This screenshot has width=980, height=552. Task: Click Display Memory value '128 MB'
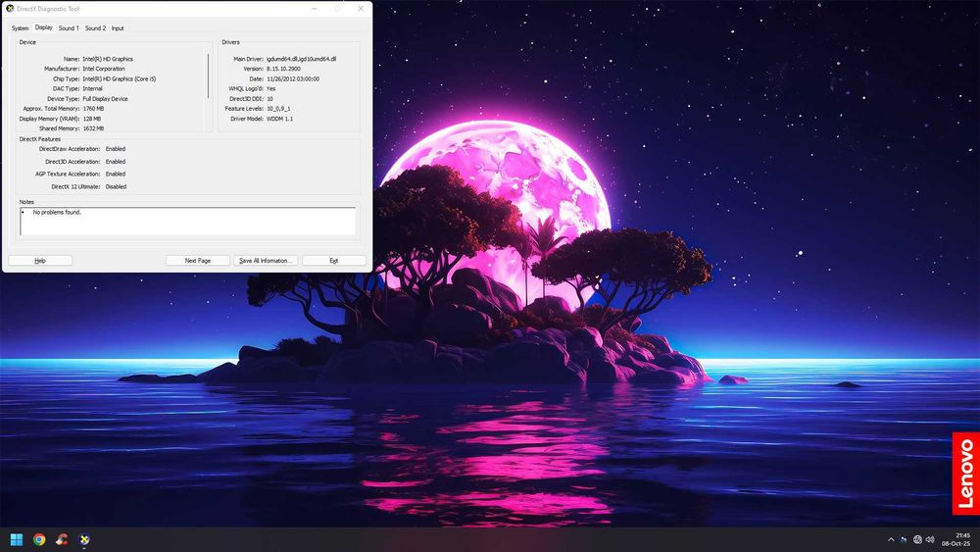[x=92, y=119]
